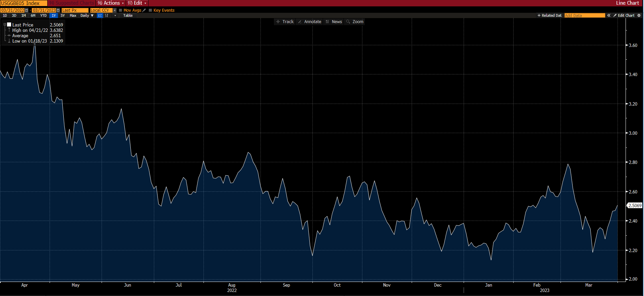Image resolution: width=644 pixels, height=296 pixels.
Task: Click the Edit Chart button
Action: (x=624, y=15)
